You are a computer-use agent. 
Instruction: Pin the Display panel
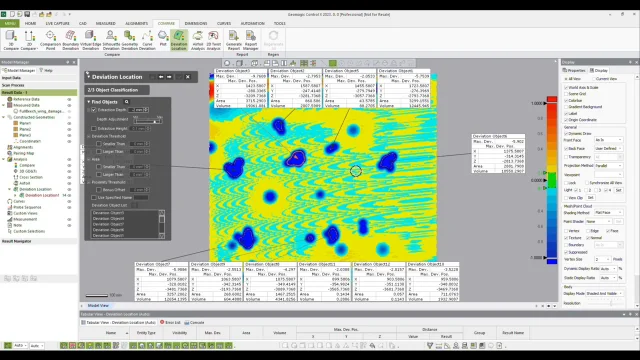[x=630, y=62]
